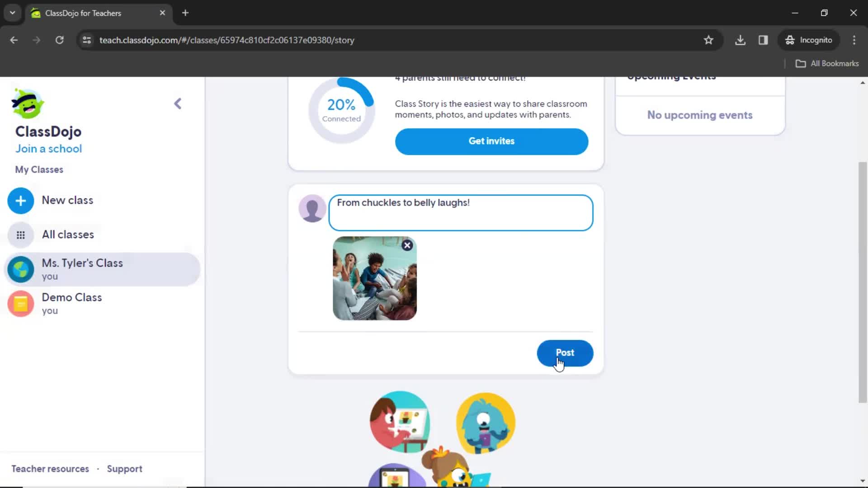The height and width of the screenshot is (488, 868).
Task: Select My Classes menu item
Action: coord(39,169)
